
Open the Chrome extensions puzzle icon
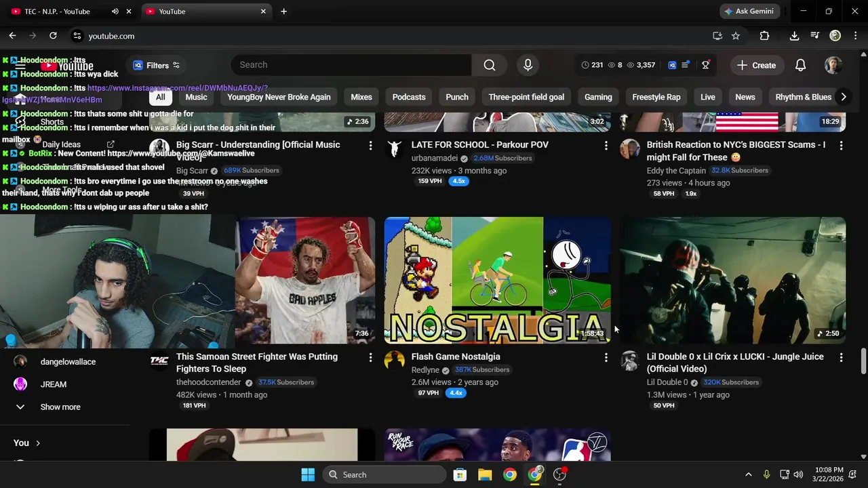click(764, 36)
